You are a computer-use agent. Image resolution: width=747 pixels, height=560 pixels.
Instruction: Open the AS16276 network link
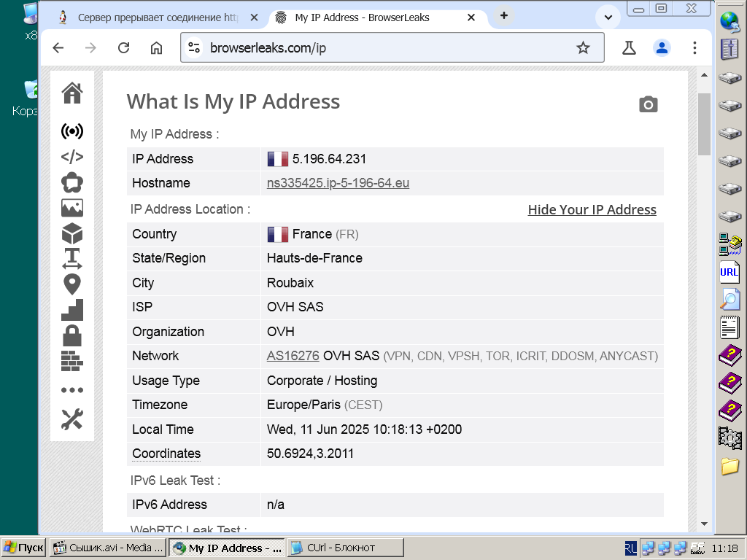click(293, 356)
